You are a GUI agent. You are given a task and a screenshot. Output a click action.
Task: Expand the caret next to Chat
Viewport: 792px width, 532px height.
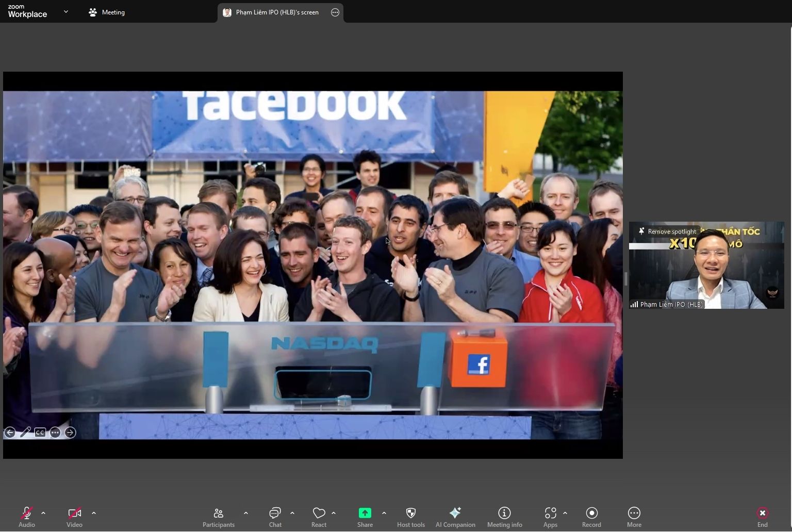(292, 513)
